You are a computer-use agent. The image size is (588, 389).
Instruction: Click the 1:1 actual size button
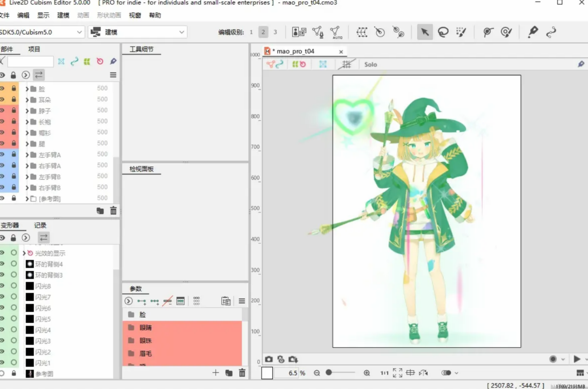(384, 373)
